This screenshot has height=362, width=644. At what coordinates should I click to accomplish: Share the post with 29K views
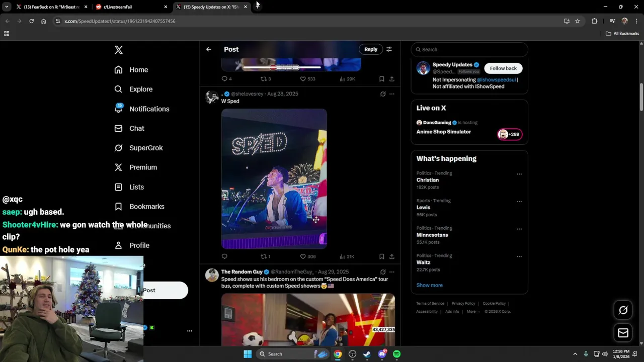pos(392,79)
